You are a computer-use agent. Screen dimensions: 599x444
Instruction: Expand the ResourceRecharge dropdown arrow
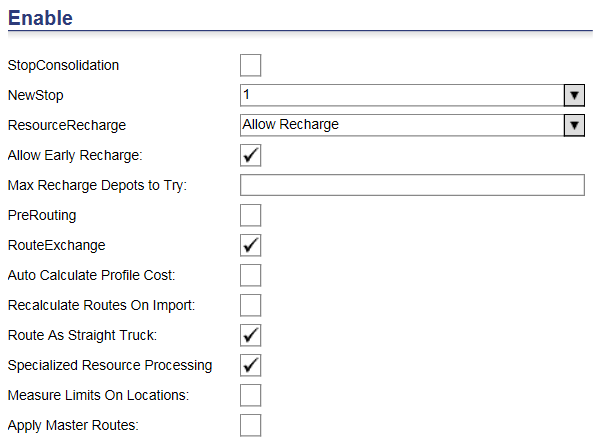574,125
